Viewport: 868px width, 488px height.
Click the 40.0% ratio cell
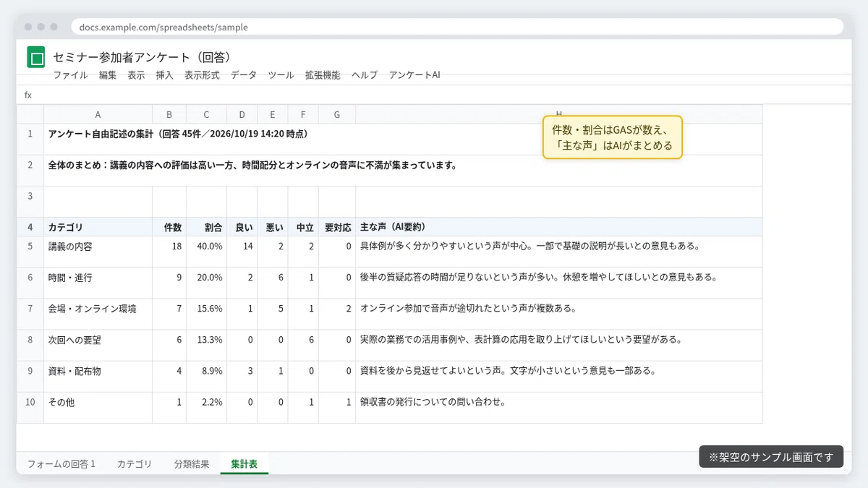point(206,252)
